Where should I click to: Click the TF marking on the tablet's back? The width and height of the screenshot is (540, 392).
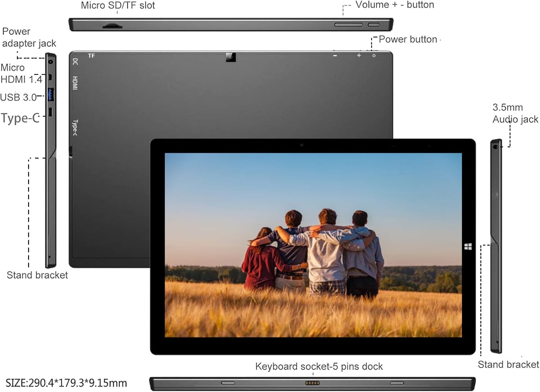(91, 56)
